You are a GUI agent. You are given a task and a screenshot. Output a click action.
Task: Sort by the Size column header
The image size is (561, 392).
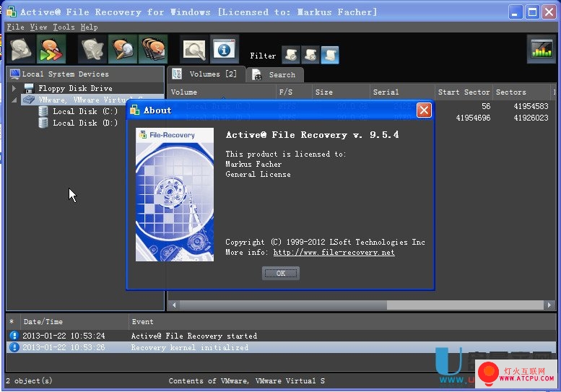(341, 92)
